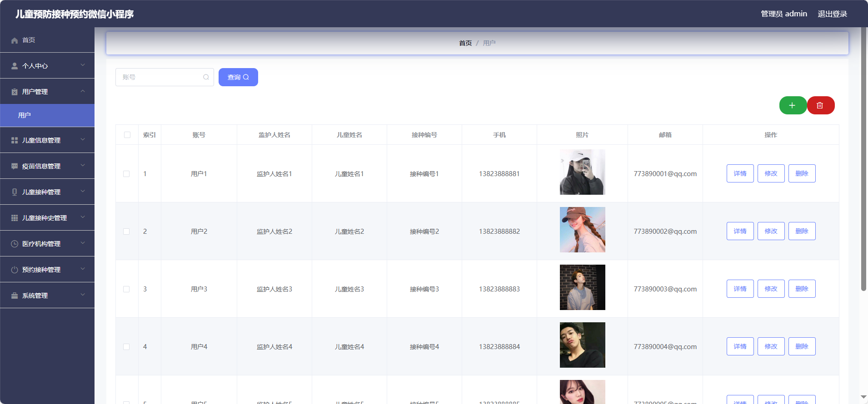Expand the 系统管理 chevron

pos(83,295)
